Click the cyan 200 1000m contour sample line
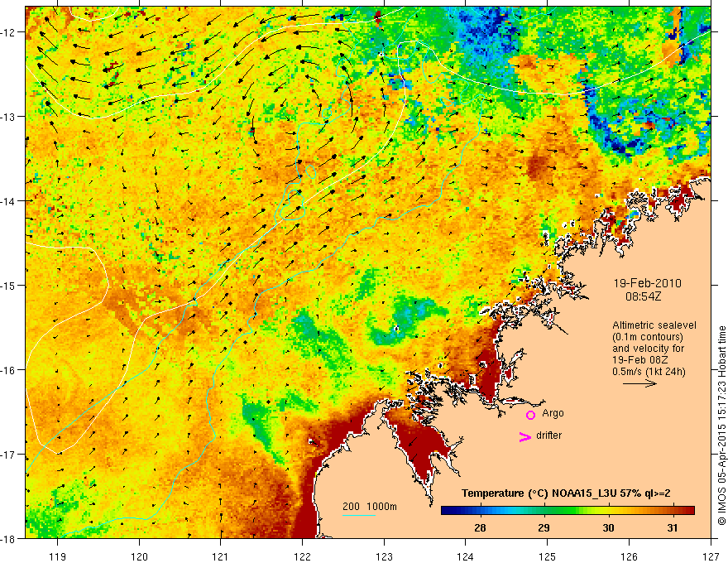 pyautogui.click(x=359, y=515)
